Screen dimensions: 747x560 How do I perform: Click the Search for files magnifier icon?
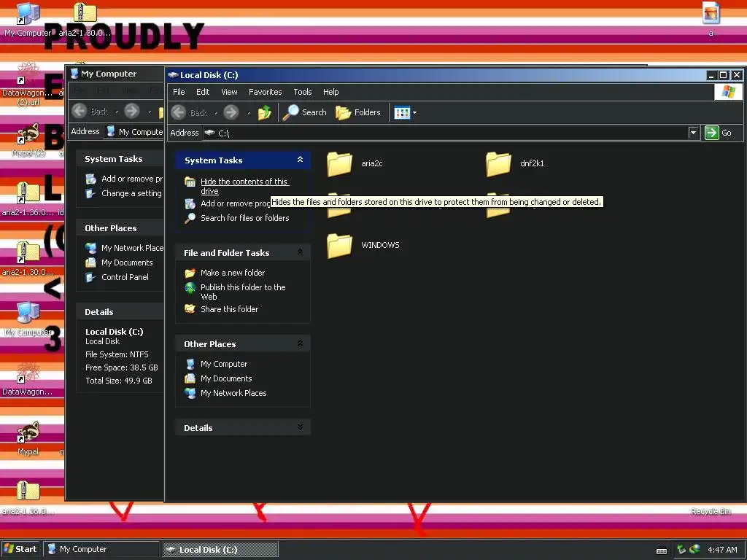190,218
